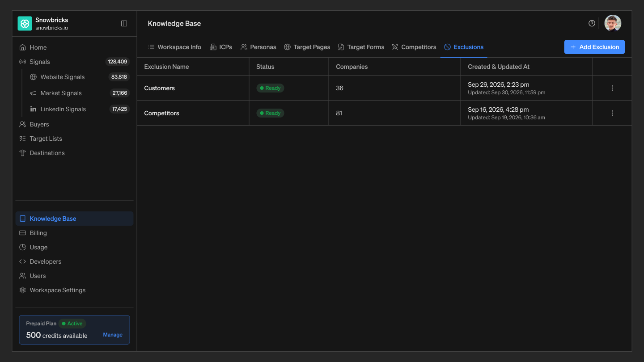Switch to Personas tab
The height and width of the screenshot is (362, 644).
tap(258, 47)
